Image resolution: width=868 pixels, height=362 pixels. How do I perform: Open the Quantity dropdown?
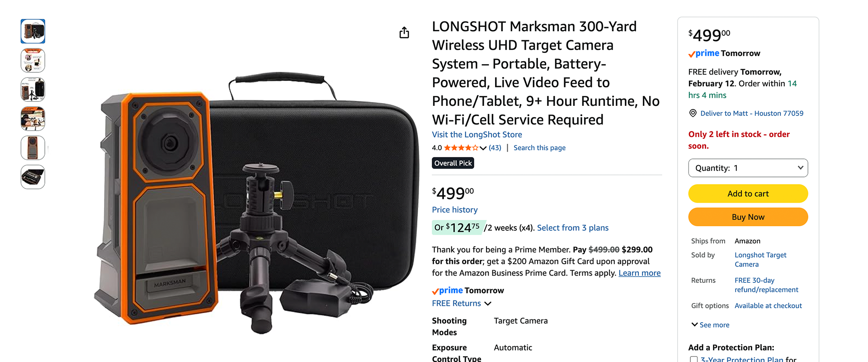tap(748, 168)
